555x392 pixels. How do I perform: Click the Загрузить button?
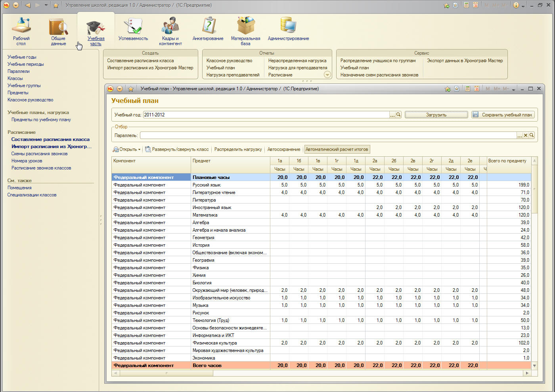pyautogui.click(x=436, y=114)
